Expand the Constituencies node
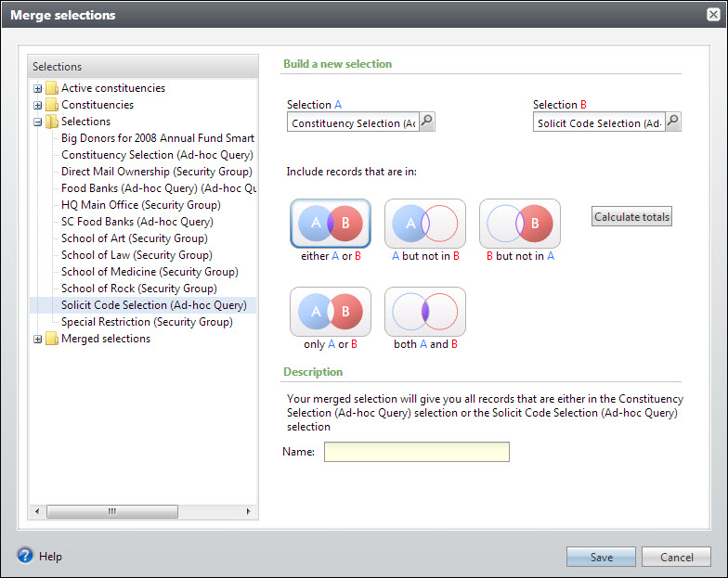 [x=37, y=106]
